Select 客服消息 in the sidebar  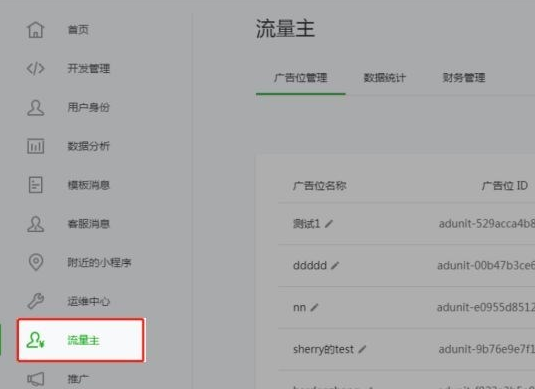89,224
